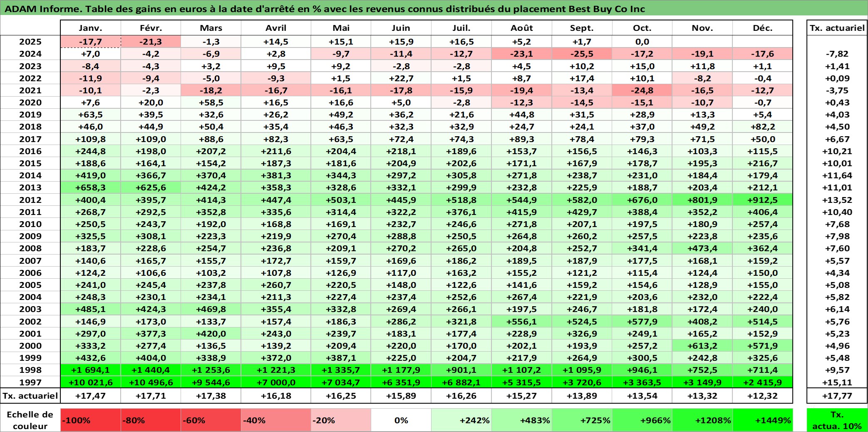Select the 0,0 cell for October 2025
Screen dimensions: 868x432
pos(642,42)
